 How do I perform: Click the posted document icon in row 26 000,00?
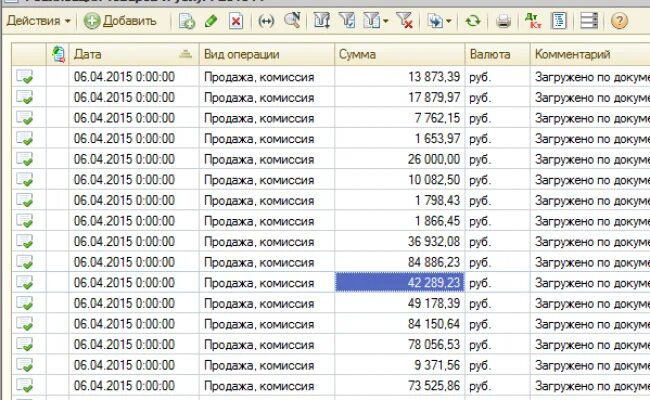pyautogui.click(x=24, y=159)
